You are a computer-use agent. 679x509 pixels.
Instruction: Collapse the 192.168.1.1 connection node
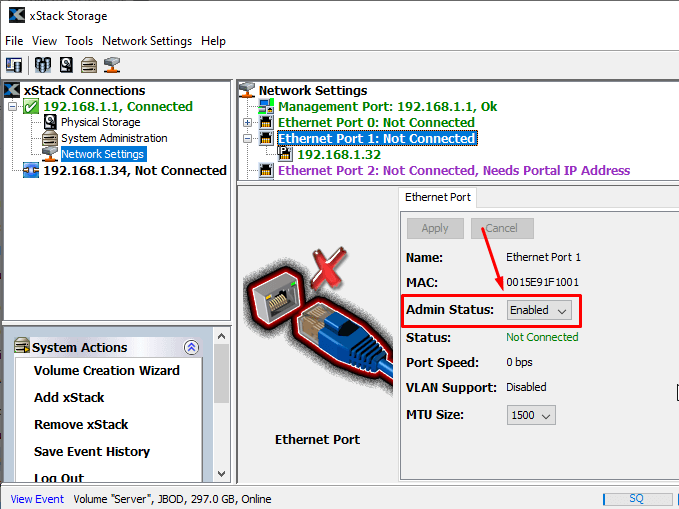13,106
